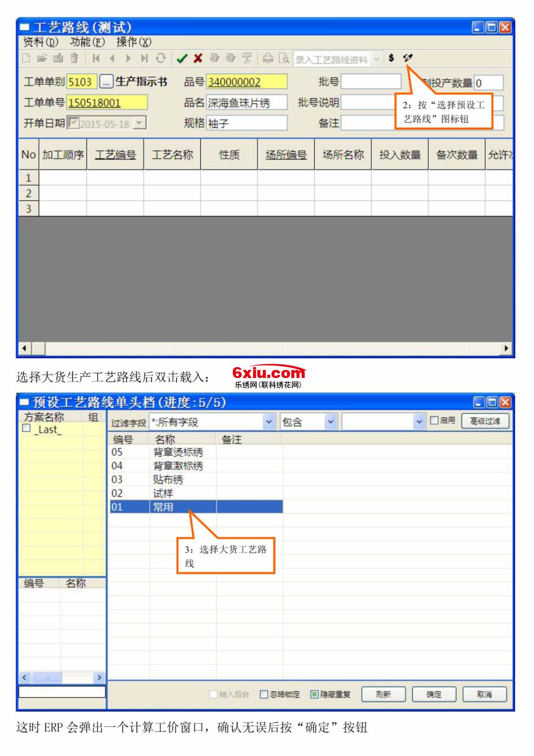This screenshot has width=534, height=756.
Task: Open the 开单日期 date dropdown
Action: click(139, 123)
